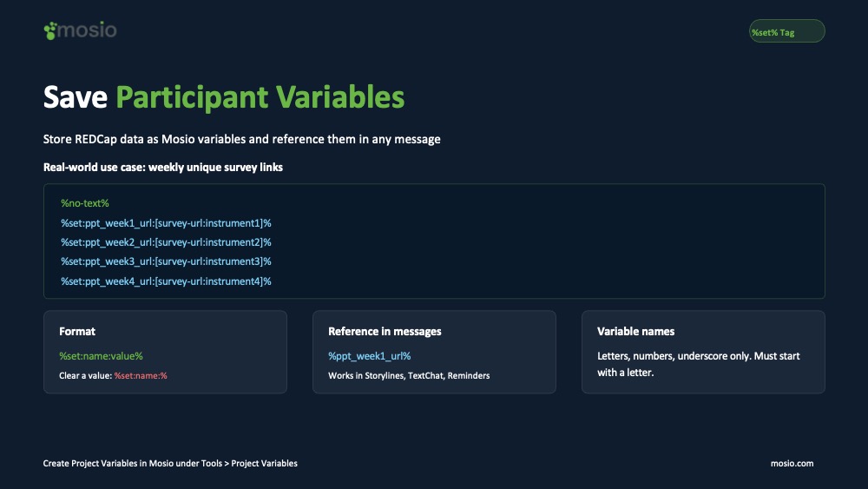Click the %set% Tag badge
The image size is (868, 489).
[786, 31]
